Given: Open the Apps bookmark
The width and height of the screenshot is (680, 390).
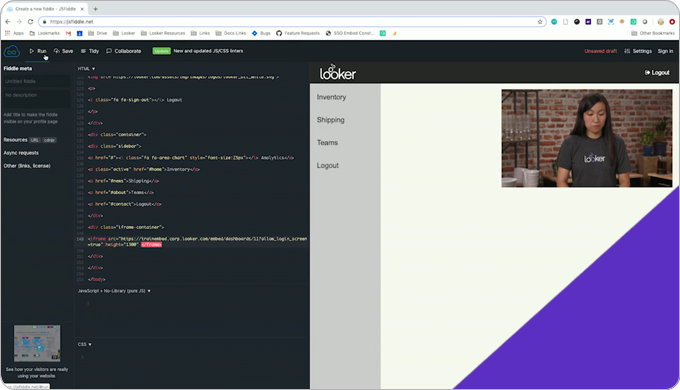Looking at the screenshot, I should click(x=14, y=33).
